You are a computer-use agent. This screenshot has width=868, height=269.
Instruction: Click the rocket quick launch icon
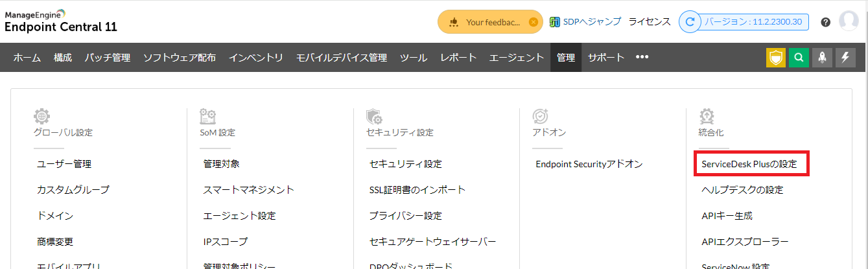(x=822, y=58)
